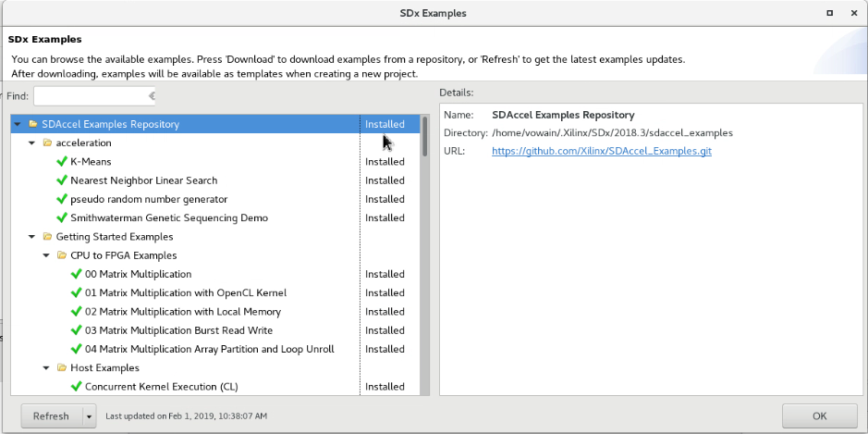
Task: Click the CPU to FPGA Examples folder icon
Action: pos(62,255)
